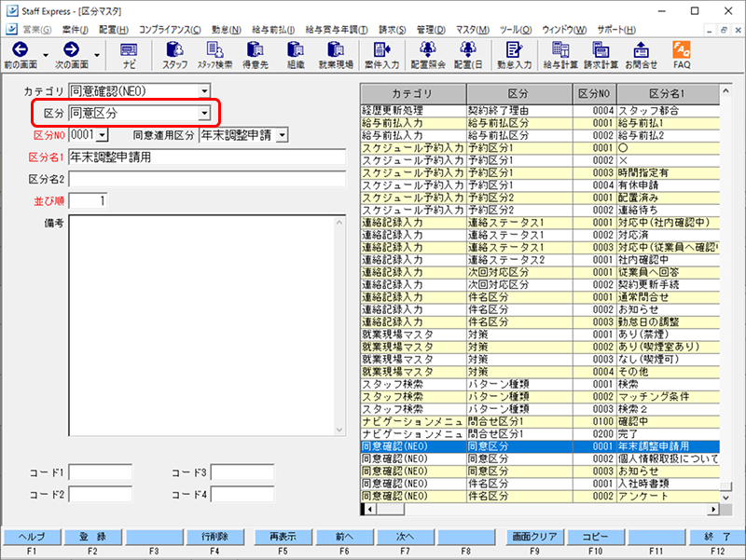Image resolution: width=746 pixels, height=560 pixels.
Task: Open the サポート(H) menu
Action: point(616,30)
